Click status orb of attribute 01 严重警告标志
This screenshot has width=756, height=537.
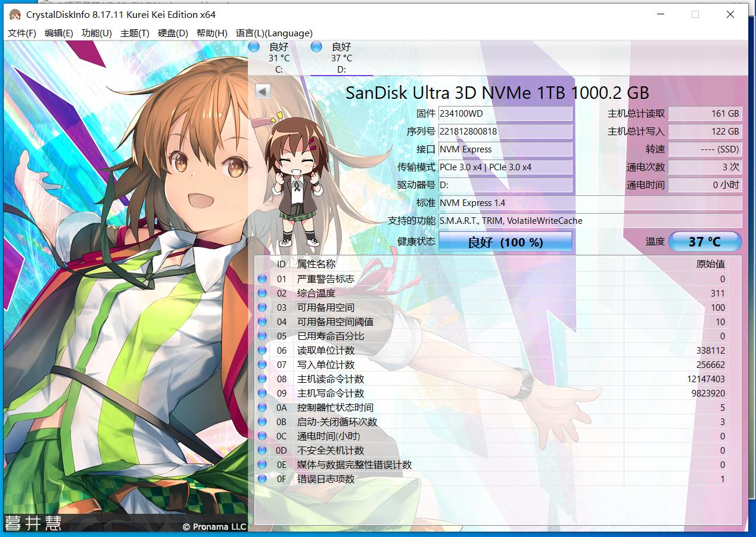tap(262, 279)
